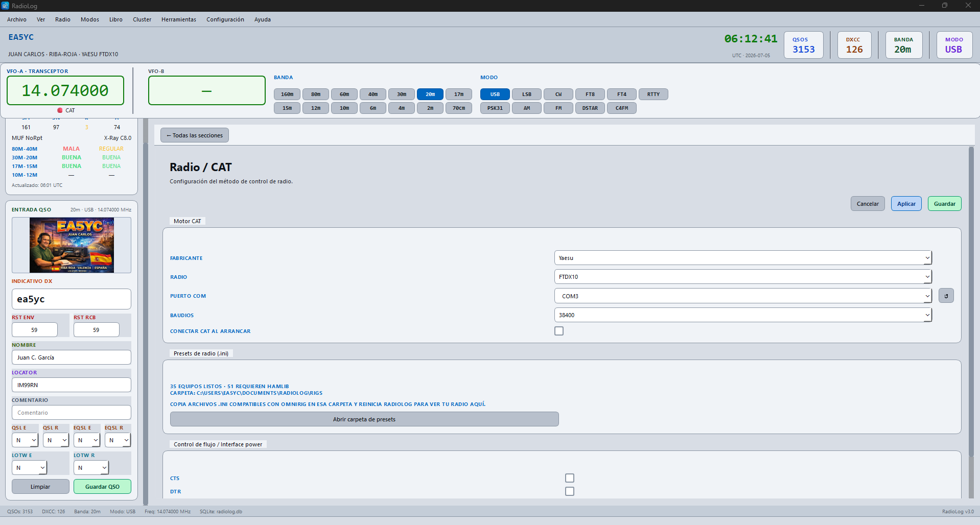Click the Locator input field

[x=72, y=385]
